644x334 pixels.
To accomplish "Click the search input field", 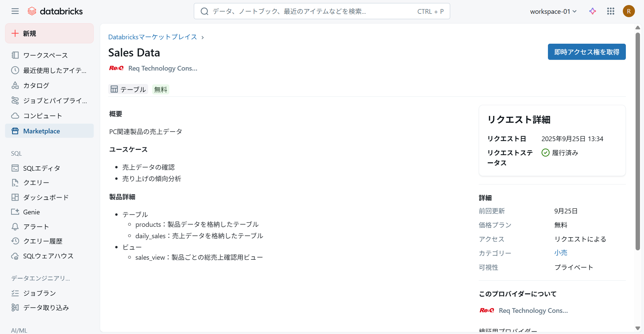I will point(322,11).
